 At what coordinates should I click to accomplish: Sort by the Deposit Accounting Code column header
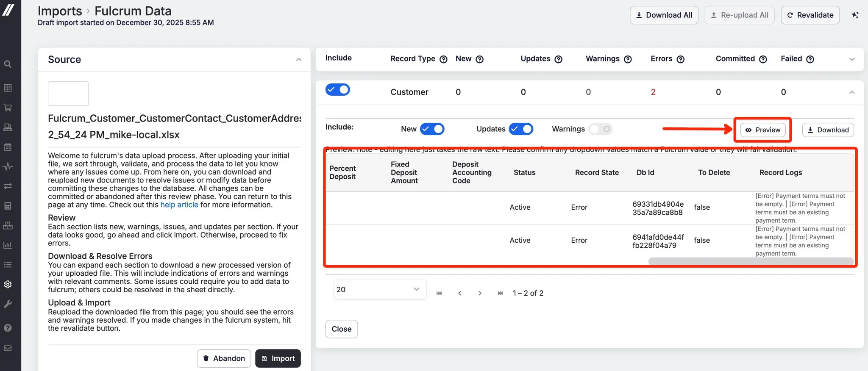coord(472,172)
